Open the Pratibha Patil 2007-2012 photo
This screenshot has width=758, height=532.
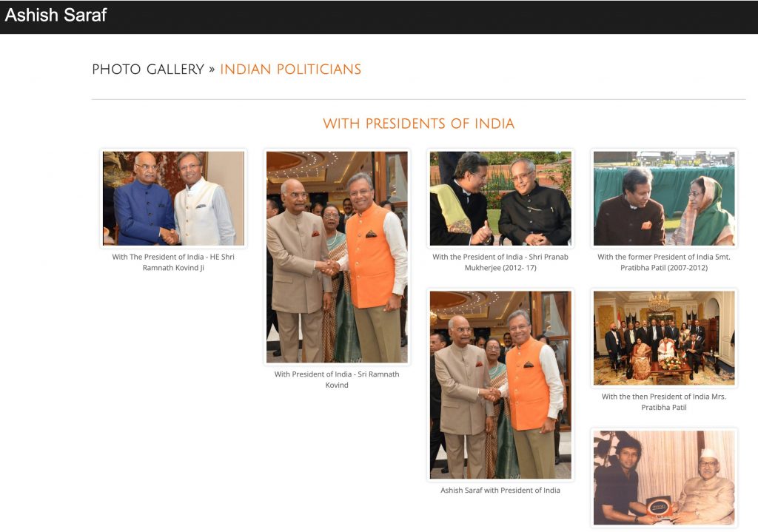coord(664,198)
